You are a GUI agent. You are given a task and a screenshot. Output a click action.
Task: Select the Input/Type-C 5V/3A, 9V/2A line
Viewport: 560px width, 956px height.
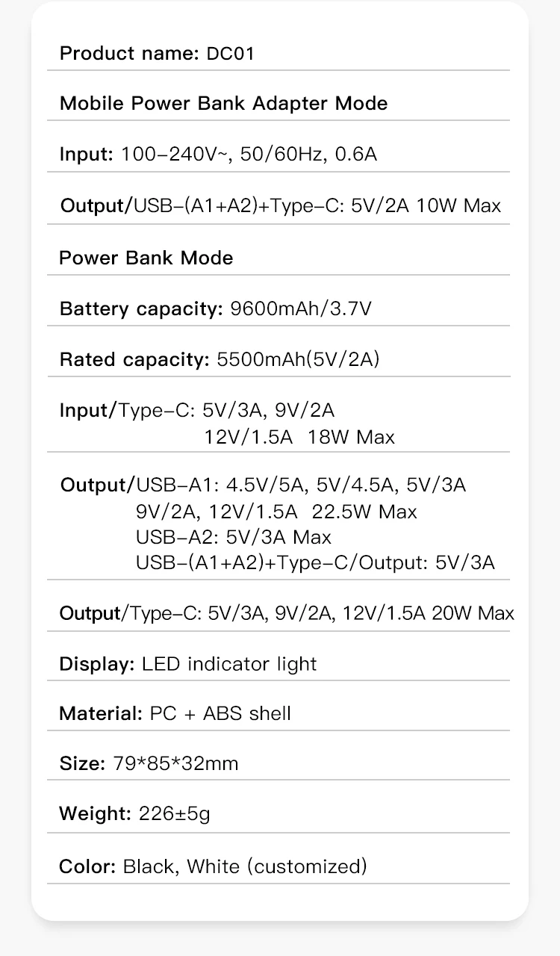[x=197, y=410]
